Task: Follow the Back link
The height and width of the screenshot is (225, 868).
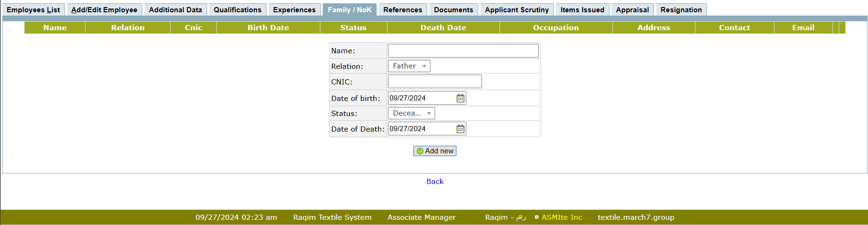Action: 435,182
